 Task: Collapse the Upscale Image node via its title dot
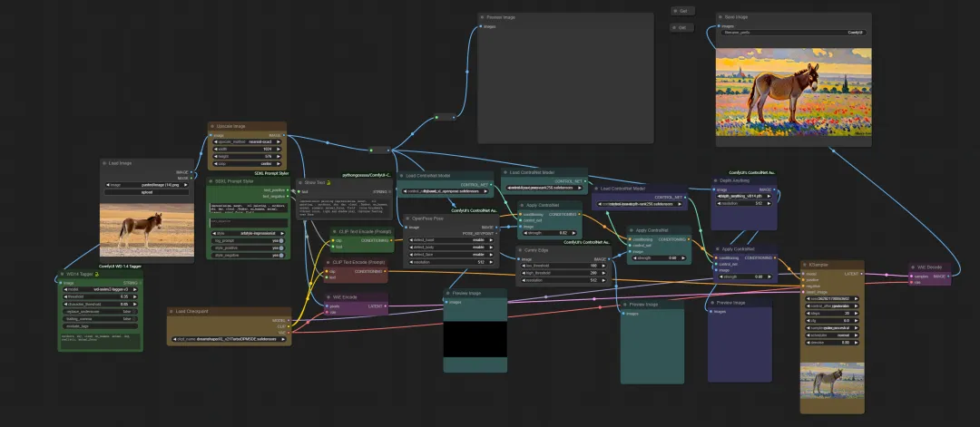click(x=212, y=126)
